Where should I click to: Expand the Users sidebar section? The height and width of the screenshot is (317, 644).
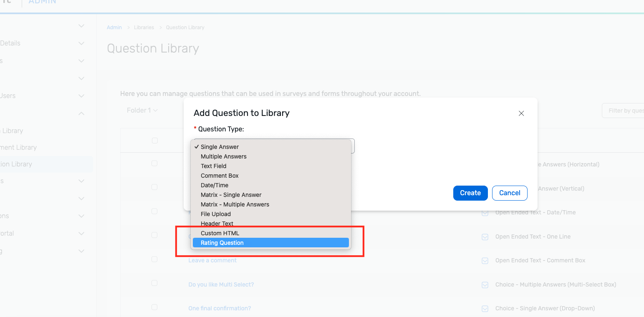point(81,96)
